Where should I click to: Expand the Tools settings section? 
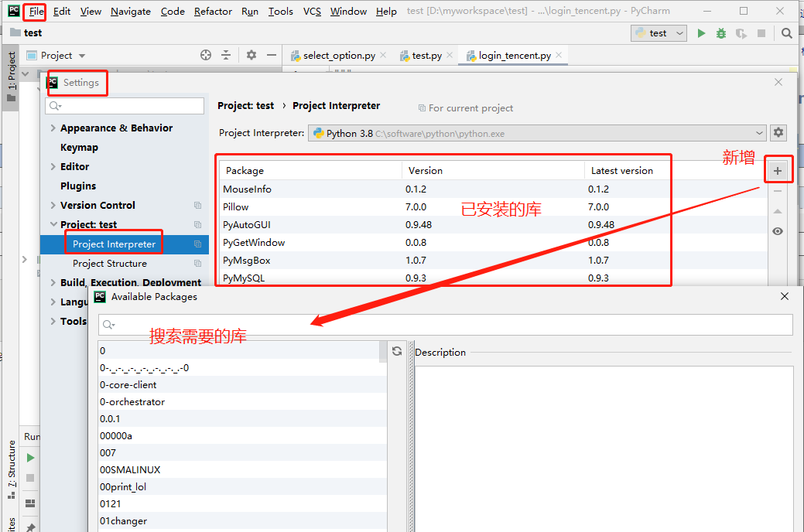point(53,322)
